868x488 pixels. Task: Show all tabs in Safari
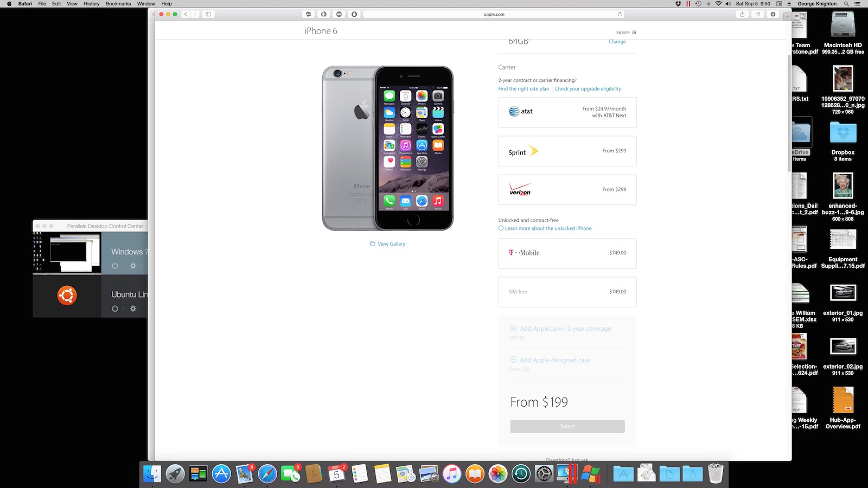pos(757,14)
